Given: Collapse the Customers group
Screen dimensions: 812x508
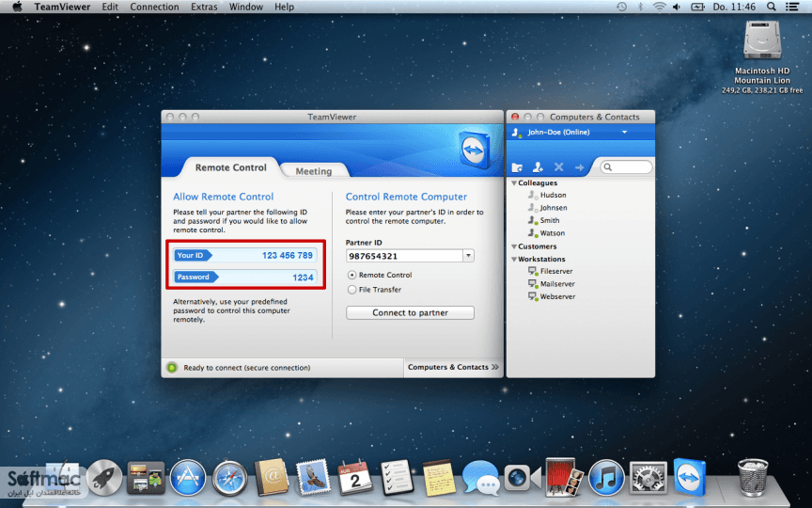Looking at the screenshot, I should click(x=514, y=246).
